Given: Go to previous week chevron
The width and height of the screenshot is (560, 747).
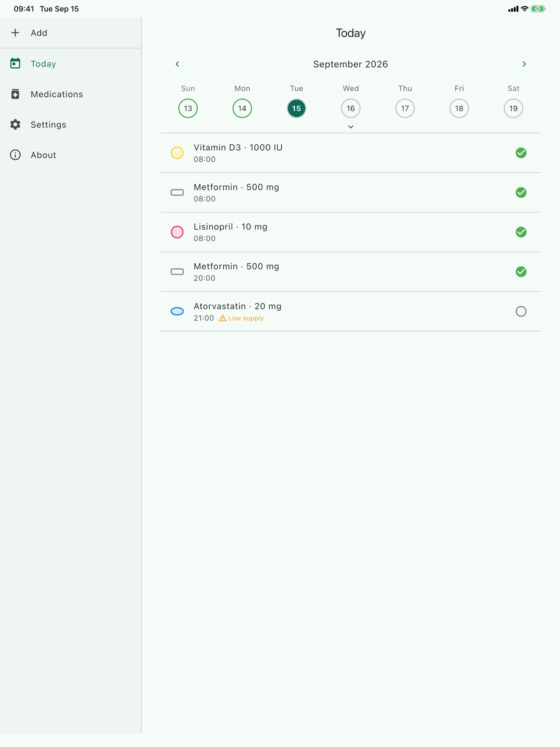Looking at the screenshot, I should 177,64.
